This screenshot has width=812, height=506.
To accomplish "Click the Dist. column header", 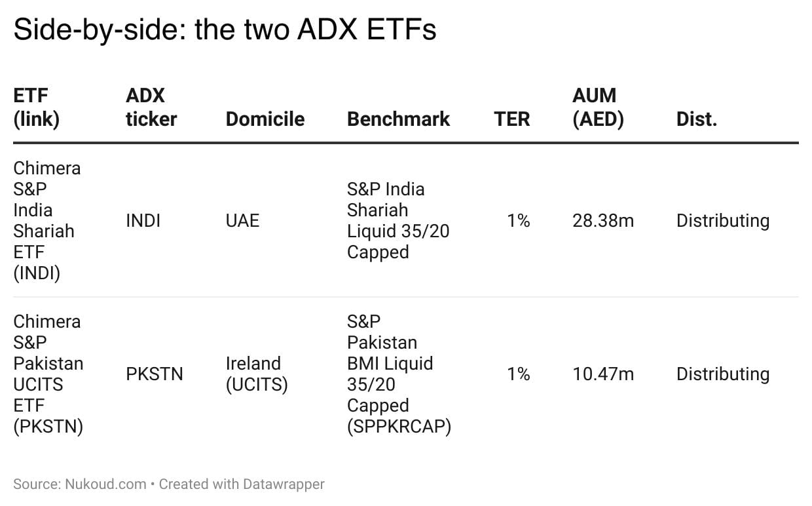I will (696, 119).
